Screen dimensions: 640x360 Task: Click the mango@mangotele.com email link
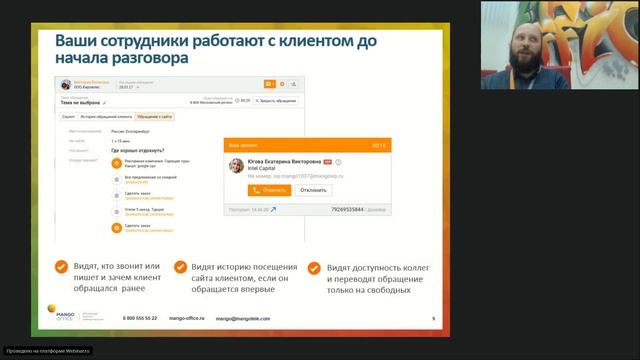coord(243,318)
